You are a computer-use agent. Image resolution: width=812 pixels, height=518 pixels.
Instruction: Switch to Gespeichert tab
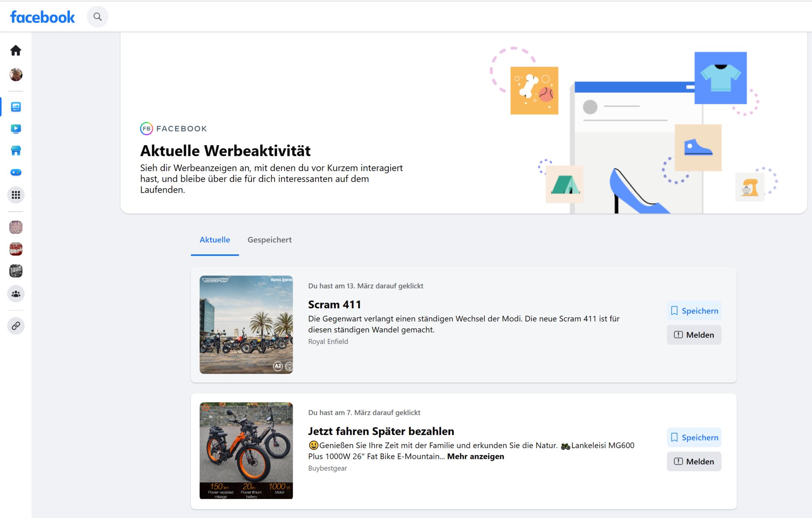pyautogui.click(x=270, y=240)
